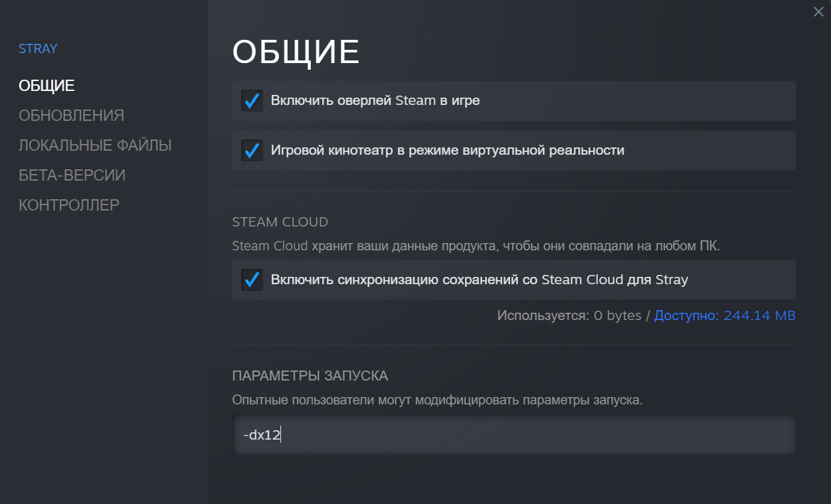Click the 'Игровой кинотеатр' VR label text
The image size is (831, 504).
tap(447, 151)
